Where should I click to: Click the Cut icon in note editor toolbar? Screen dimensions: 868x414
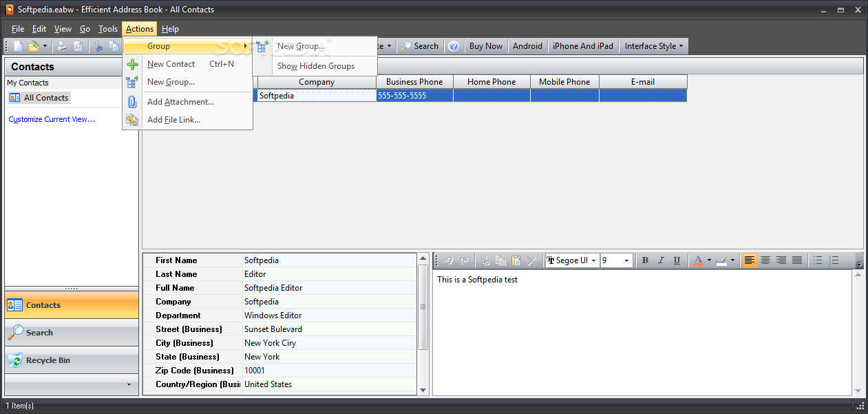[x=485, y=260]
